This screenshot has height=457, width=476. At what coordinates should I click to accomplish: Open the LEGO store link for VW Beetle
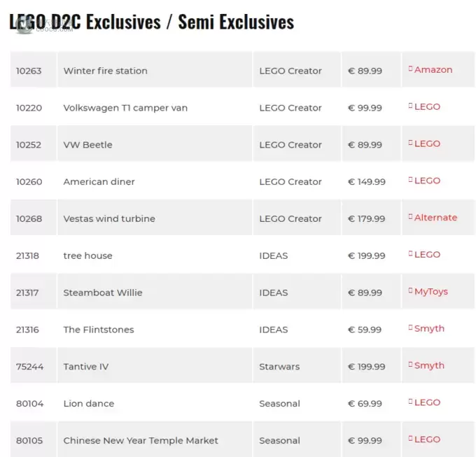coord(427,144)
